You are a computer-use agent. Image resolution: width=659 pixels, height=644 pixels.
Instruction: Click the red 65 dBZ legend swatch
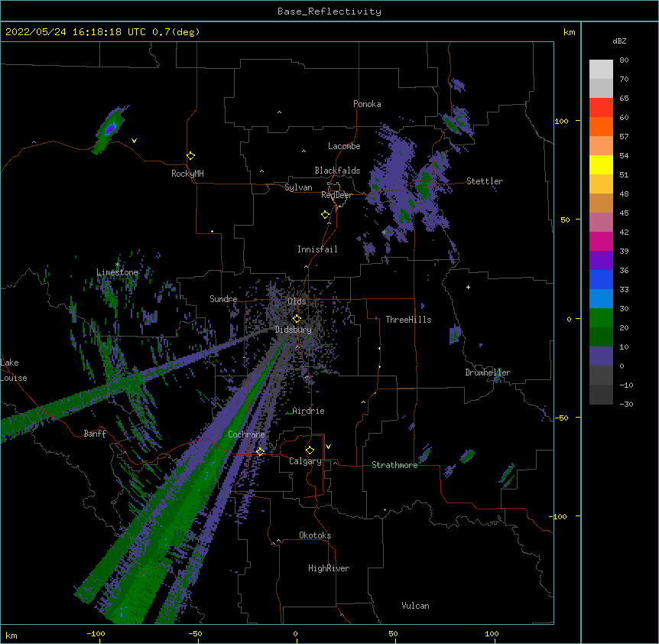(x=601, y=107)
